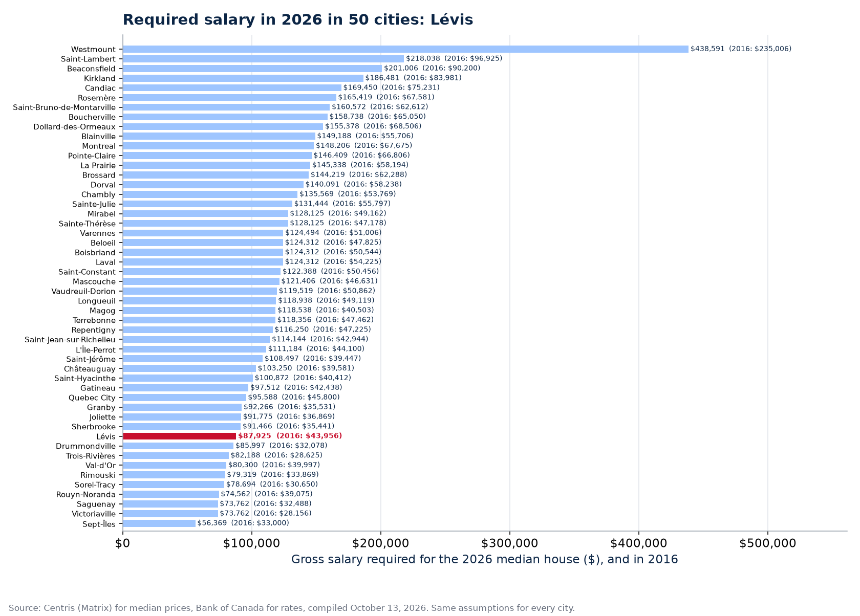Click the red $87,925 Lévis value label
The width and height of the screenshot is (860, 616).
290,436
